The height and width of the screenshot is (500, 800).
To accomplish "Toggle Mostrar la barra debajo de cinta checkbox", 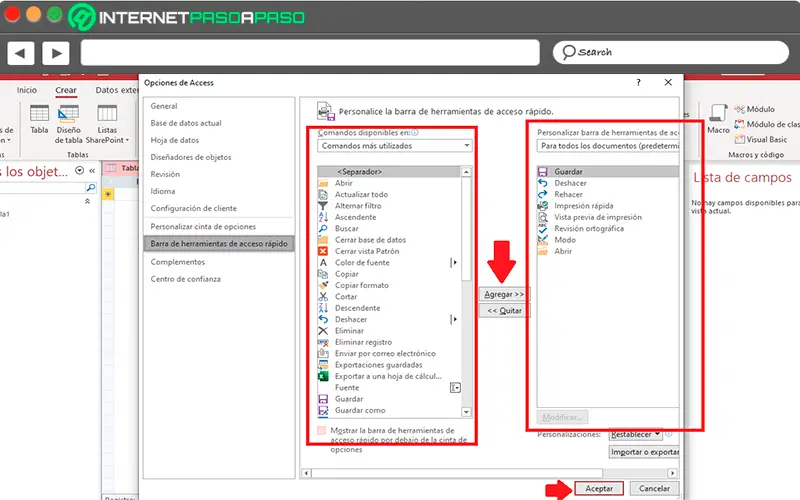I will (x=321, y=431).
